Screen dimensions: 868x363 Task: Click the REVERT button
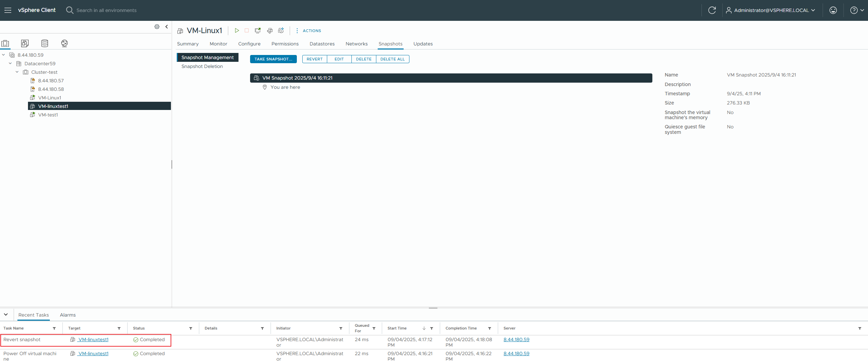coord(315,59)
